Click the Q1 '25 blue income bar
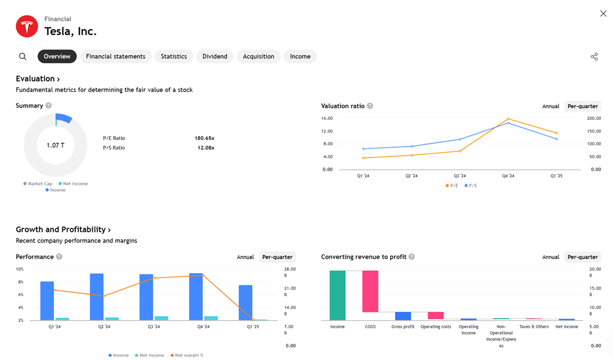Viewport: 613px width, 364px height. [x=245, y=303]
